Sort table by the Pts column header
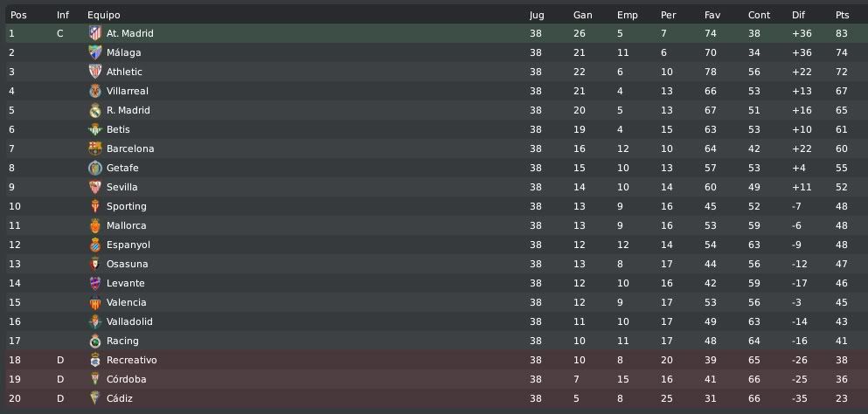 pos(842,15)
